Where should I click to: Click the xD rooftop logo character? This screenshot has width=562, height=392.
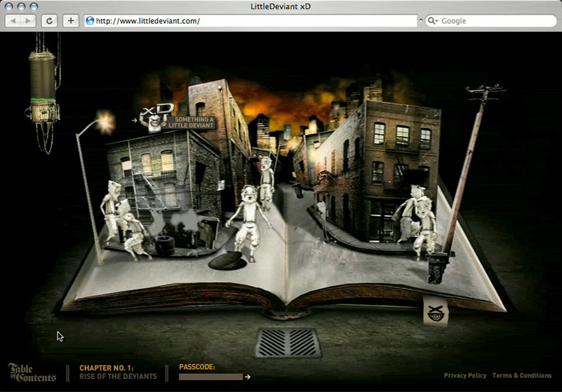[x=155, y=116]
